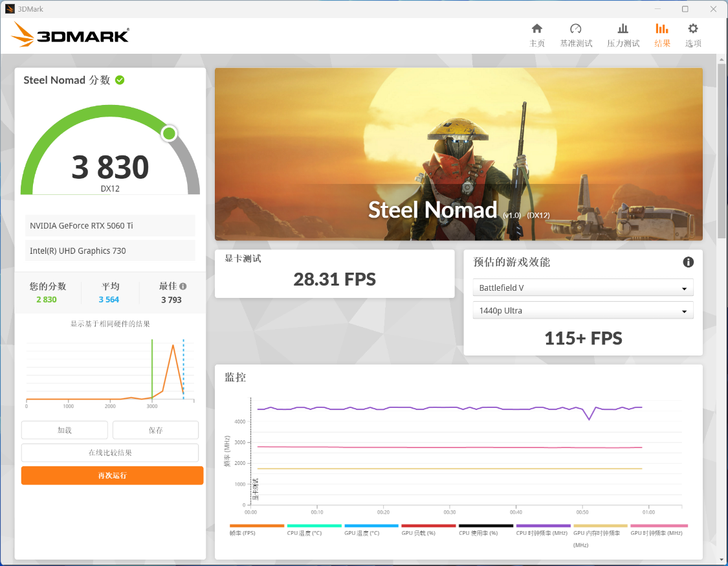The height and width of the screenshot is (566, 728).
Task: Click the 加载 load button
Action: tap(65, 430)
